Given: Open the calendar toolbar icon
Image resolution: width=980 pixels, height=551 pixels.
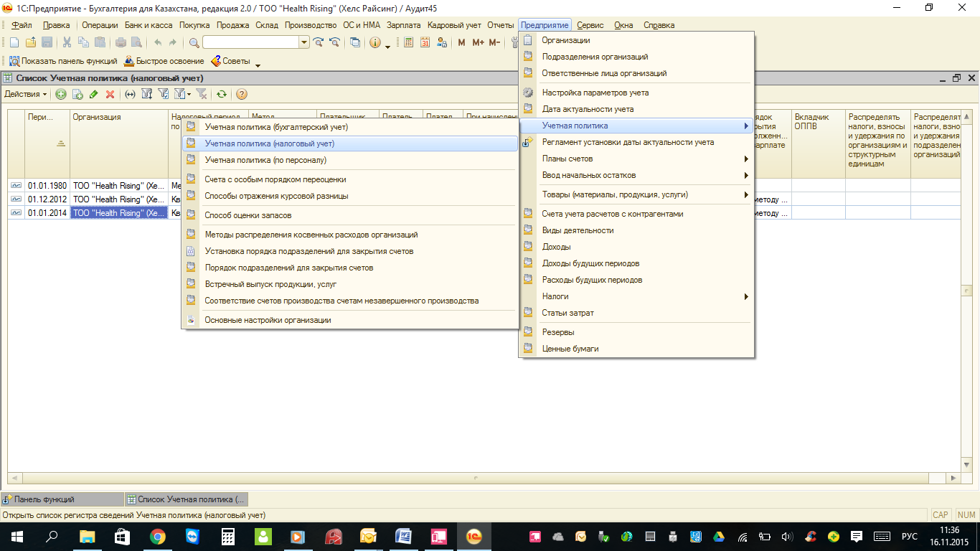Looking at the screenshot, I should [425, 42].
